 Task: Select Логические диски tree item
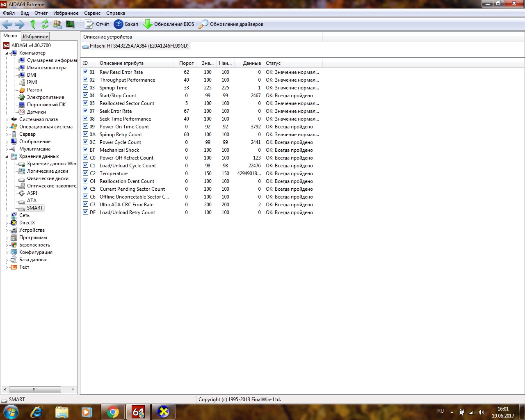point(43,171)
